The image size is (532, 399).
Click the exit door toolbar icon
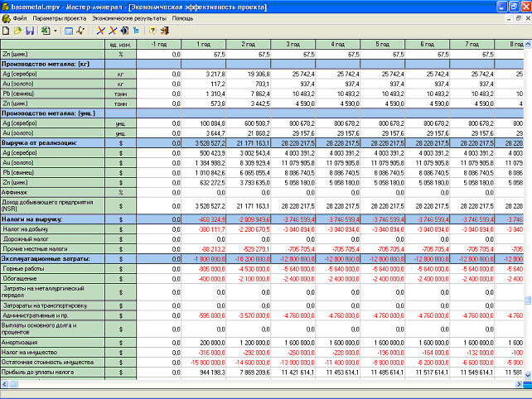tap(166, 31)
